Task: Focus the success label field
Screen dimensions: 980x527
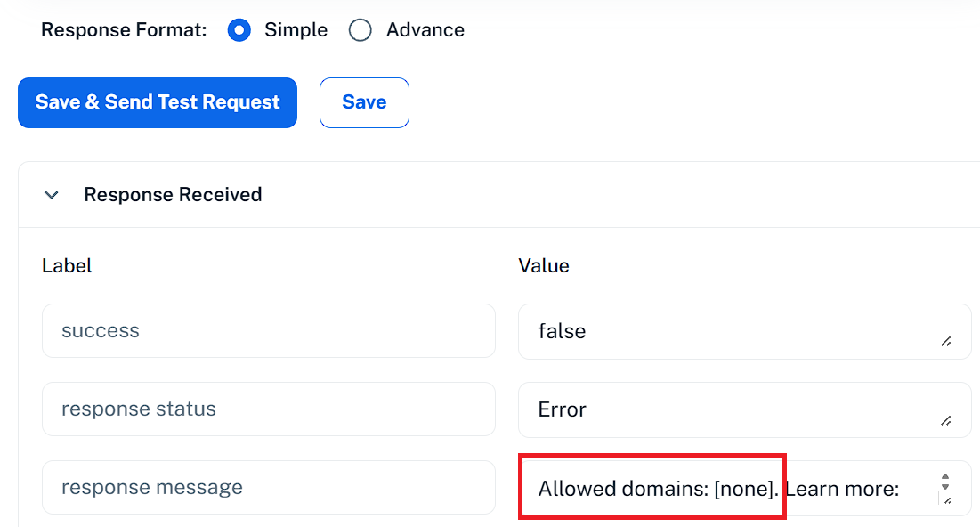Action: pyautogui.click(x=269, y=330)
